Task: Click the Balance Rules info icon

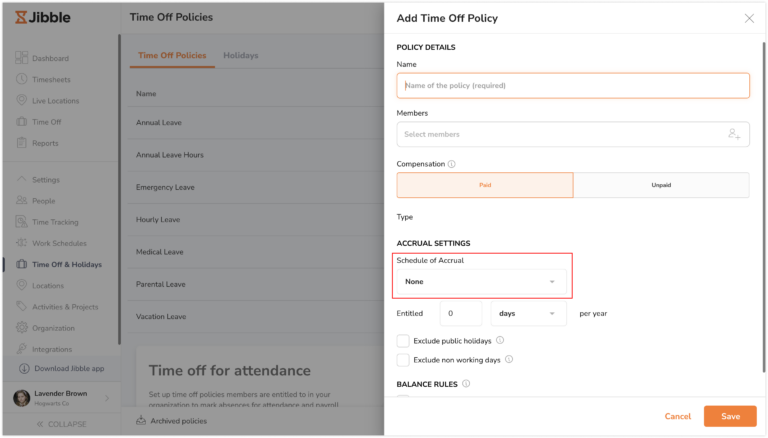Action: pos(466,384)
